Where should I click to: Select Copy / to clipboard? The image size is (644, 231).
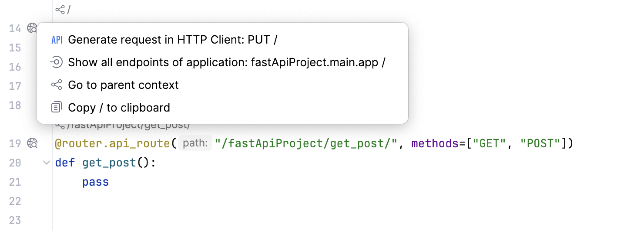tap(119, 107)
